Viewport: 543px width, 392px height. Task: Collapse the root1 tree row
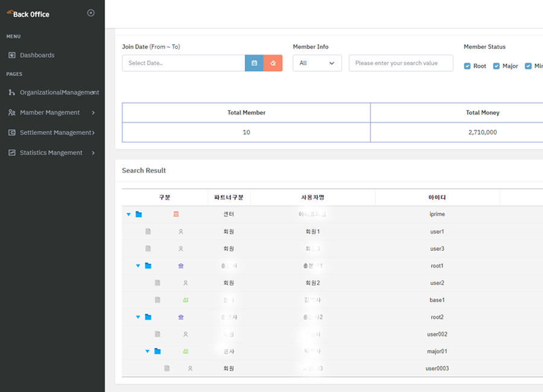pos(138,265)
